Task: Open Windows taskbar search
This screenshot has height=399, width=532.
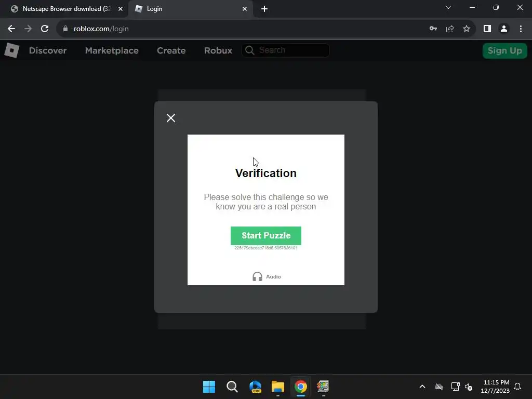Action: coord(232,387)
